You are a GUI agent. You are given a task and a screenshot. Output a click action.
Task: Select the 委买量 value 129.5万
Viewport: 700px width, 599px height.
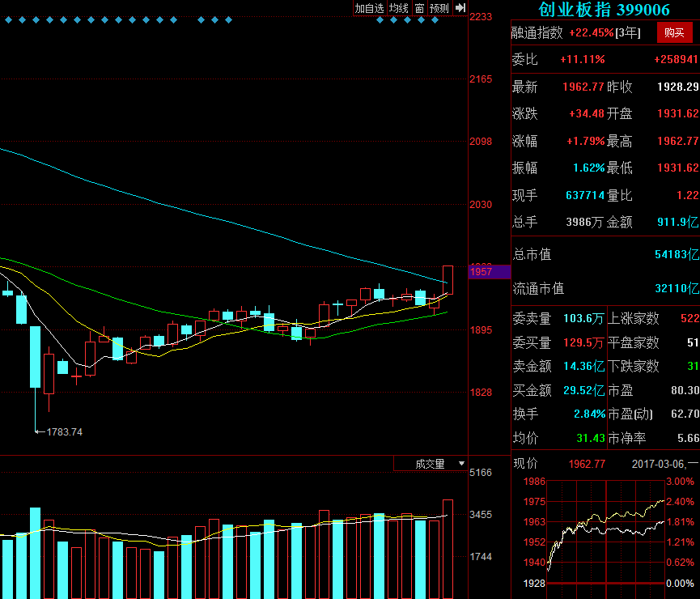click(x=583, y=342)
